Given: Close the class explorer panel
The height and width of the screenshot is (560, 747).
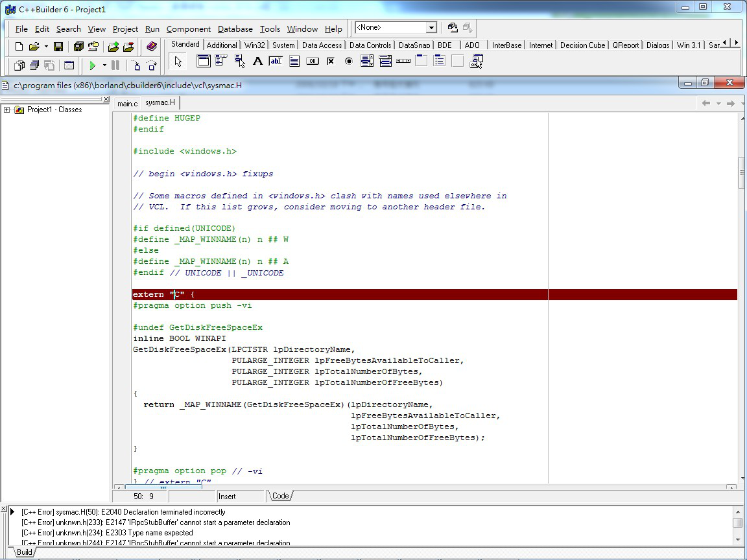Looking at the screenshot, I should point(106,99).
